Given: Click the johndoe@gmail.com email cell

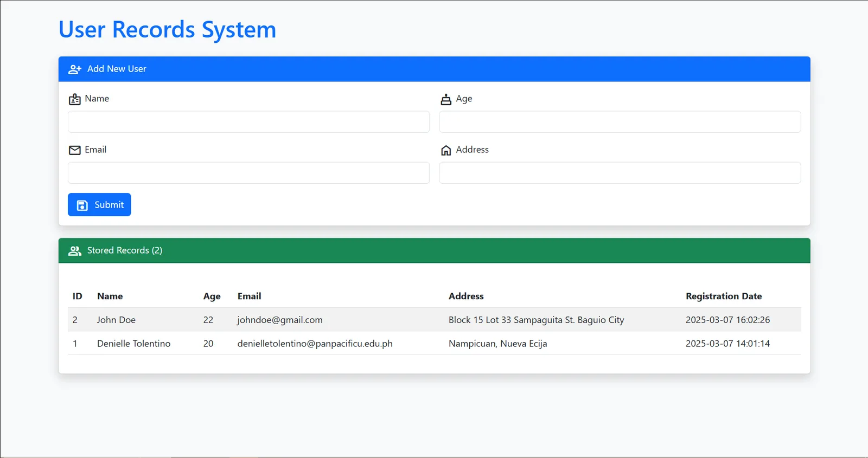Looking at the screenshot, I should [280, 320].
